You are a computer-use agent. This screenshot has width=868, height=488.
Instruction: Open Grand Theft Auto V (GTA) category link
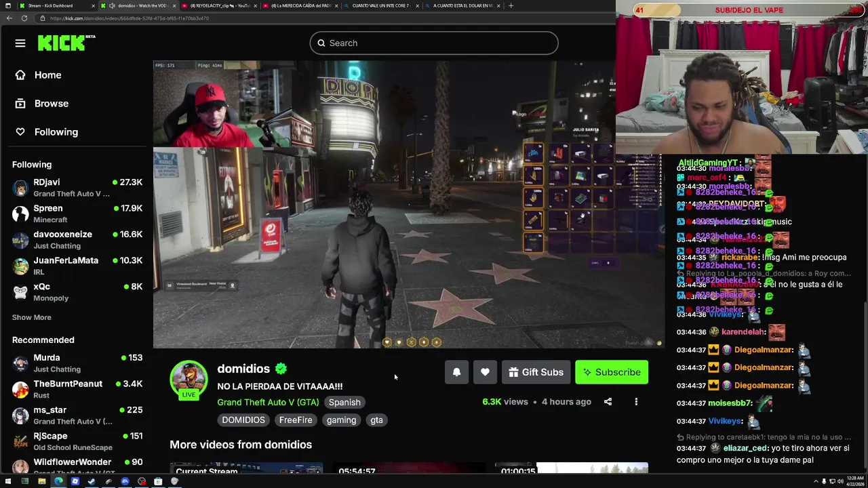pos(268,402)
